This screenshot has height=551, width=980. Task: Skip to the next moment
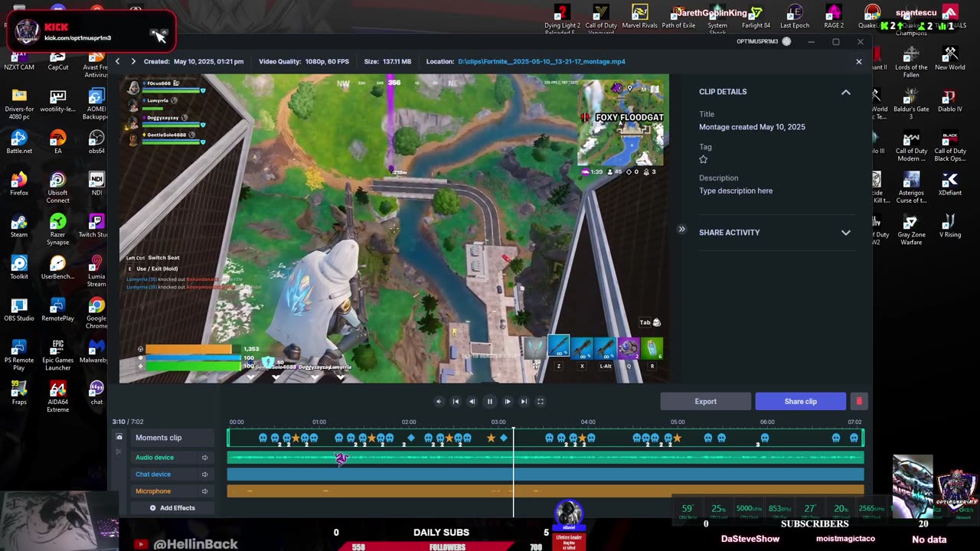coord(524,401)
